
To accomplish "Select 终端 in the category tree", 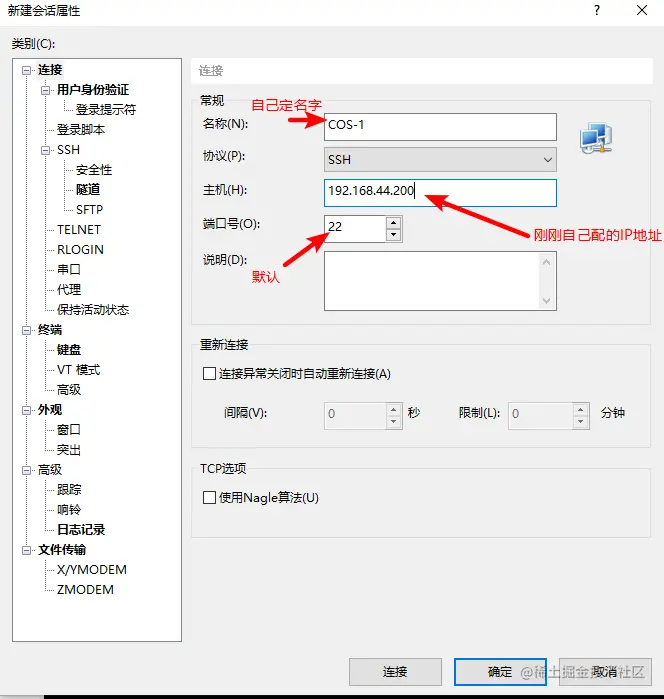I will coord(50,330).
